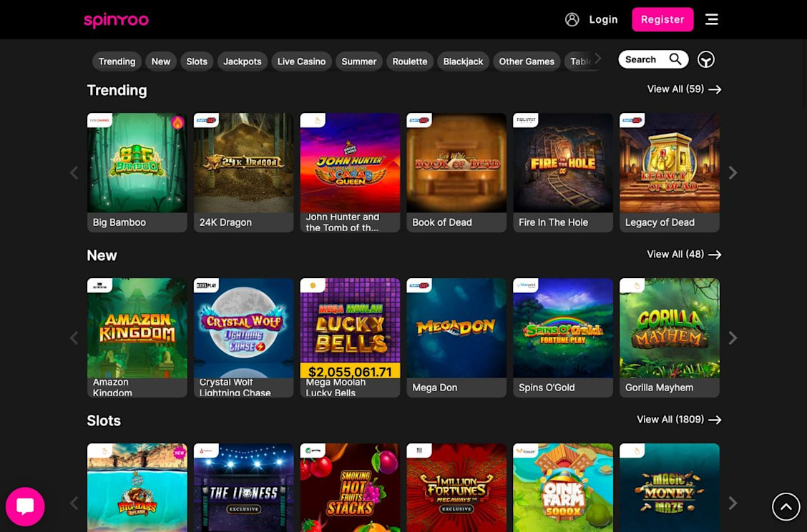Screen dimensions: 807x532
Task: Open the Login link
Action: (x=603, y=19)
